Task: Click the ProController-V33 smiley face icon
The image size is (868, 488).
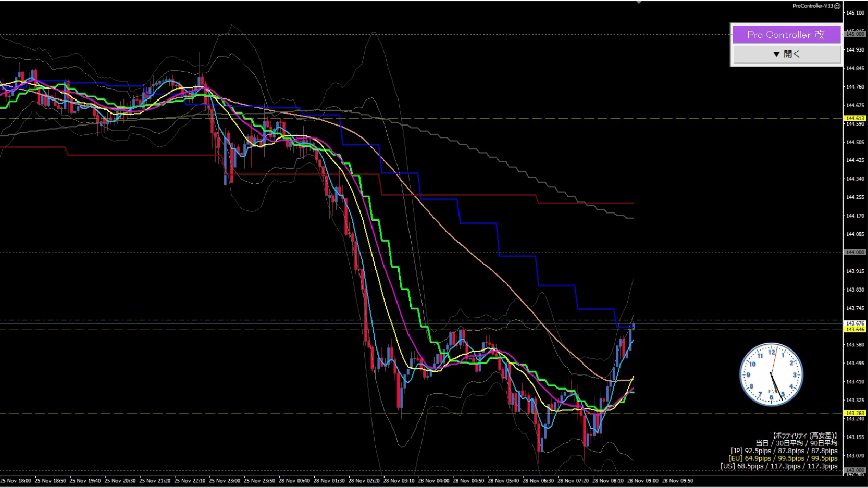Action: coord(837,6)
